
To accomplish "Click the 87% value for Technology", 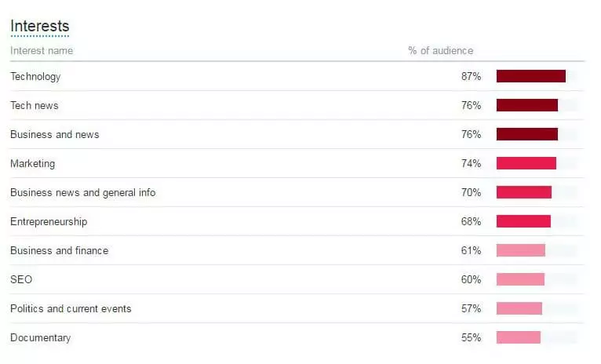I will [471, 77].
